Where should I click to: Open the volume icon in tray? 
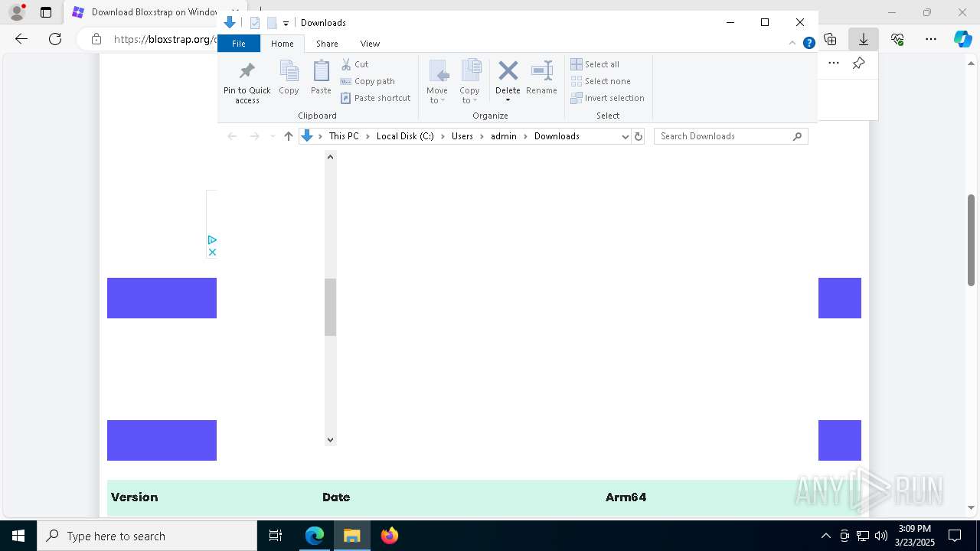(881, 536)
